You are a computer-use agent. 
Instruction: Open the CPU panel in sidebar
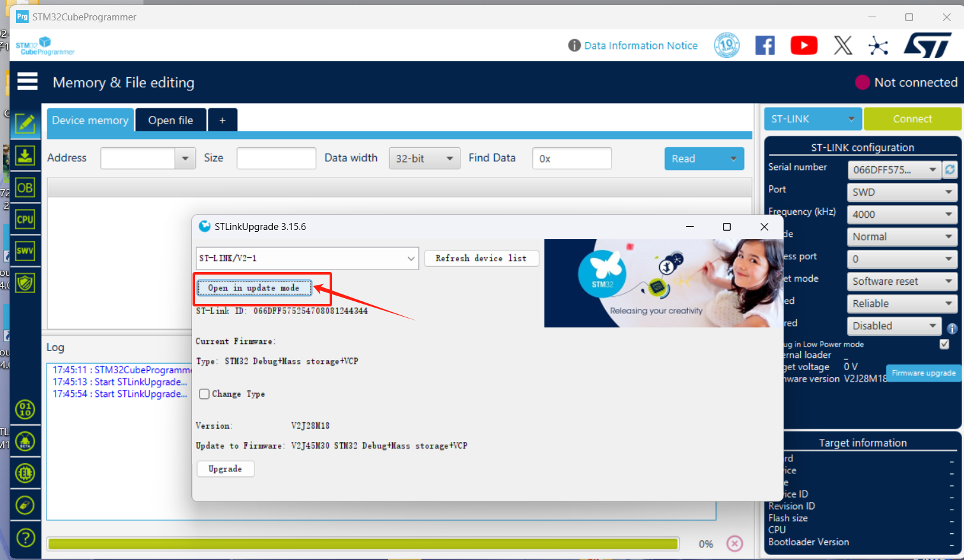(x=26, y=220)
